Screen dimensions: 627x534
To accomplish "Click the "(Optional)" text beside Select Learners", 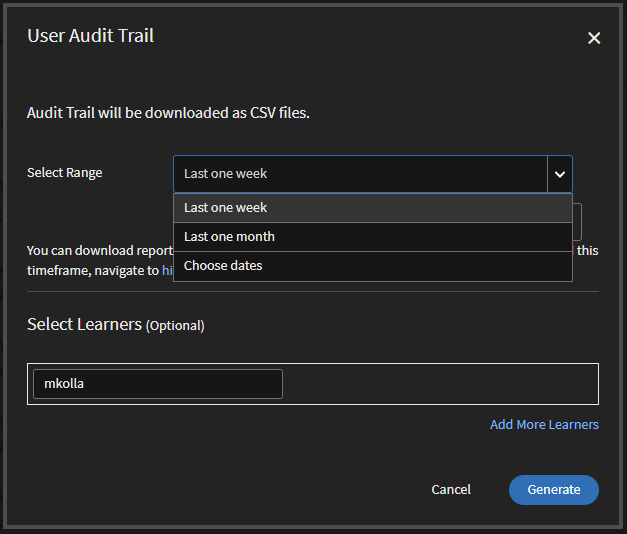I will (175, 326).
